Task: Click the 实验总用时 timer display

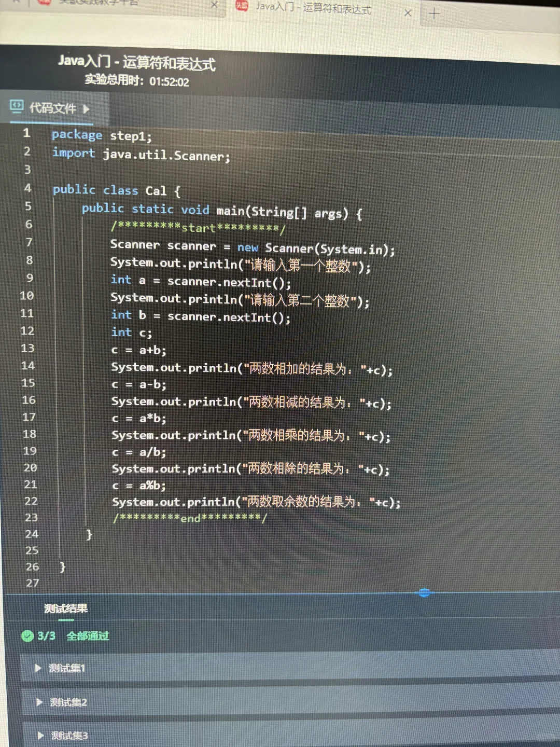Action: (x=137, y=81)
